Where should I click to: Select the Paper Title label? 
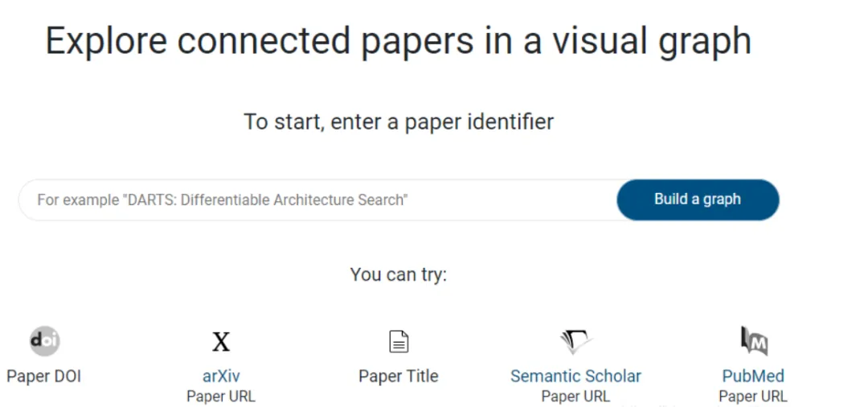pyautogui.click(x=399, y=376)
